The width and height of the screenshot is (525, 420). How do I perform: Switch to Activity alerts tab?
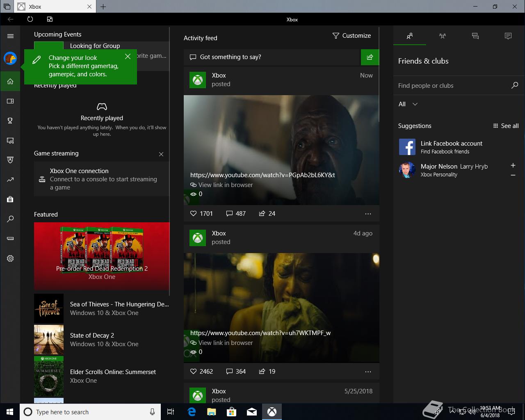point(508,36)
